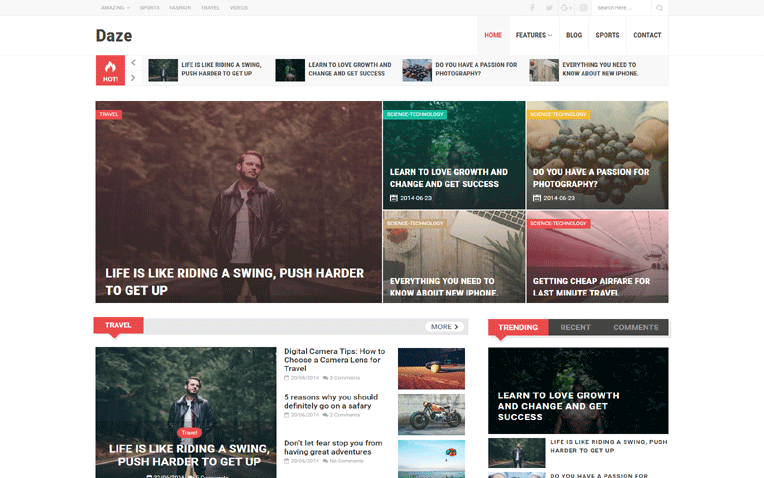Select the Trending tab
764x478 pixels.
point(518,327)
